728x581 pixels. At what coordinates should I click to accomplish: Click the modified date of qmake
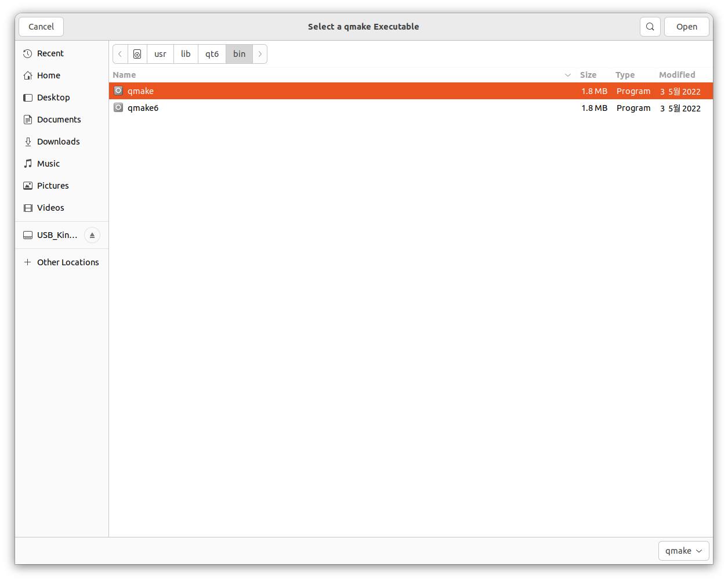tap(680, 91)
